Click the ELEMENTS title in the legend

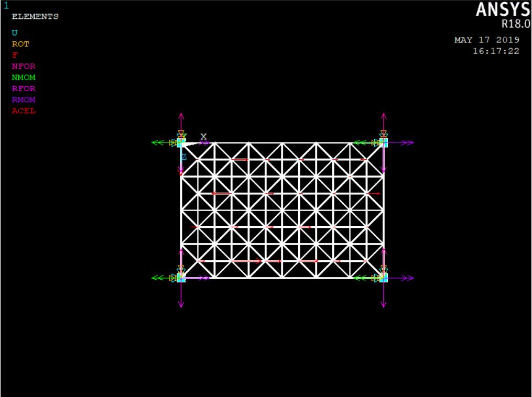click(35, 16)
